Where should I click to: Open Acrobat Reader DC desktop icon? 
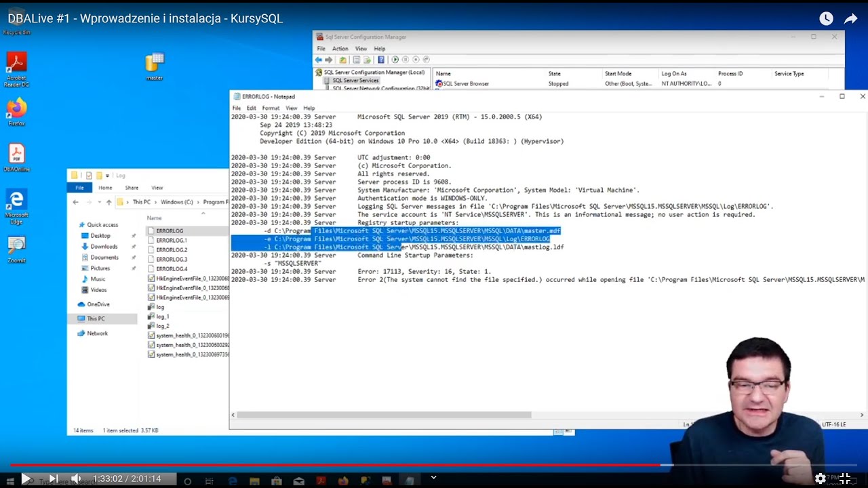[x=16, y=70]
